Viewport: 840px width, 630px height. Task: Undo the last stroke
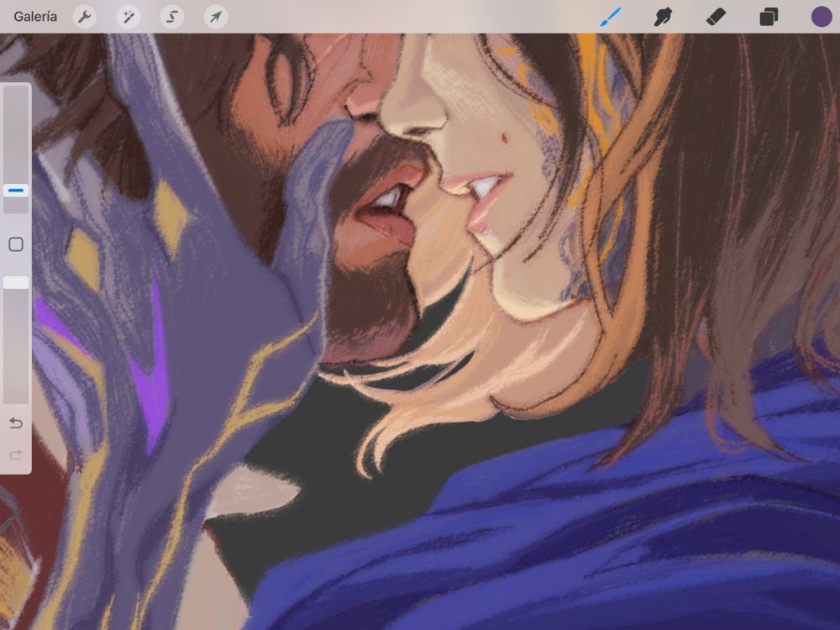pos(15,423)
